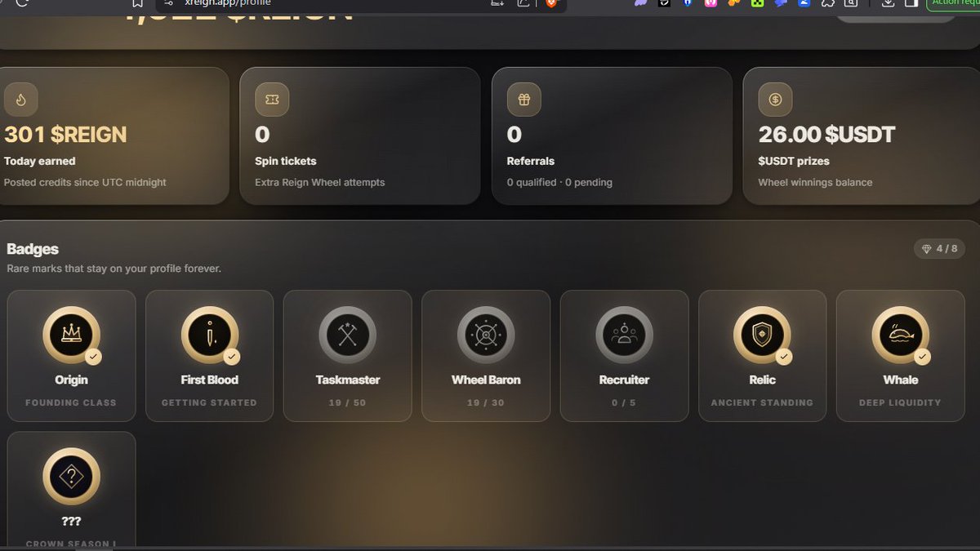The height and width of the screenshot is (551, 980).
Task: Click the Relic badge name
Action: (x=763, y=380)
